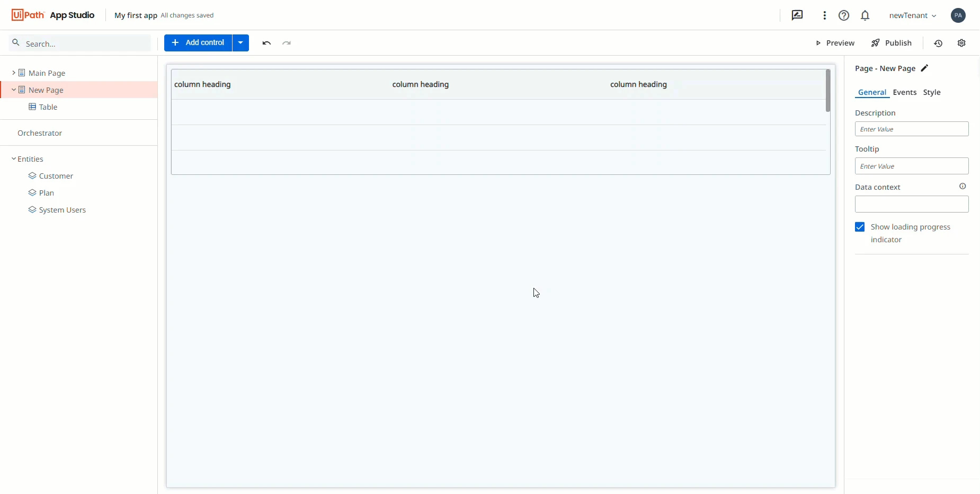Screen dimensions: 980x494
Task: Open the Add control dropdown arrow
Action: (240, 43)
